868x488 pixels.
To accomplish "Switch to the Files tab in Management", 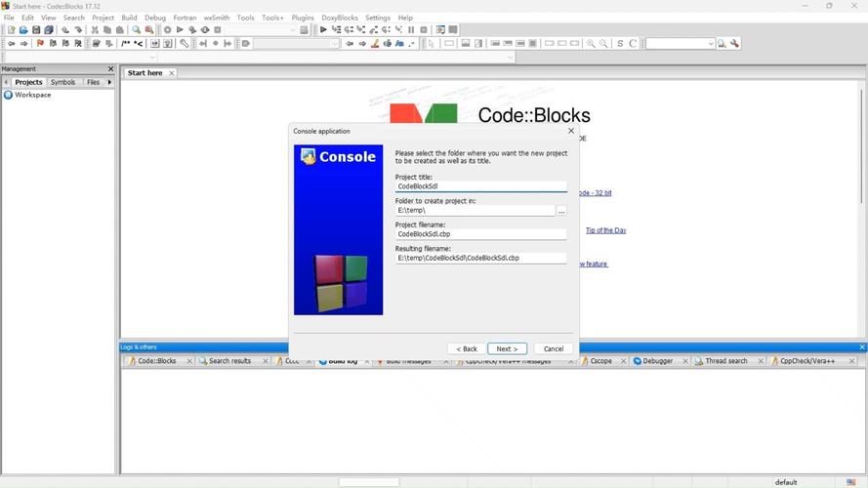I will [x=93, y=82].
